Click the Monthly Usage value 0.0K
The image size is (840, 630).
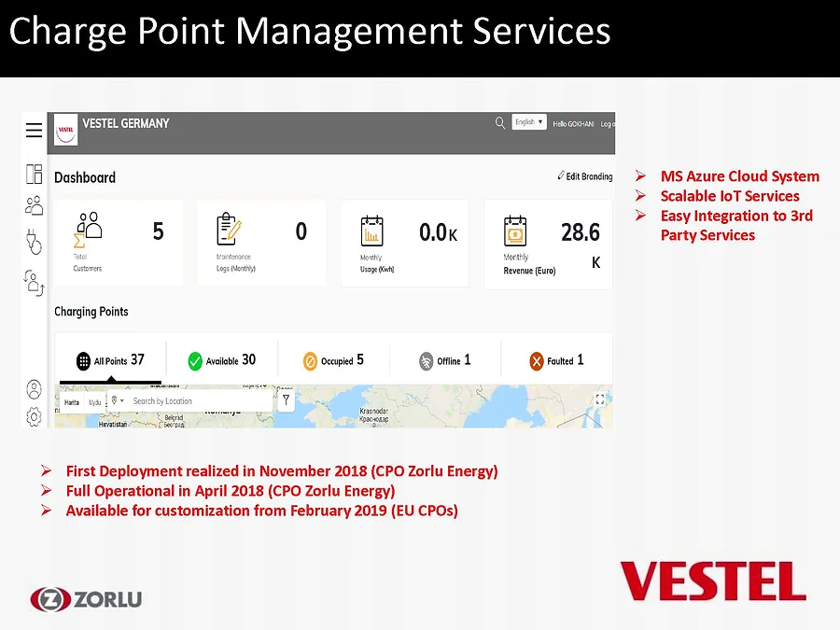(x=439, y=232)
